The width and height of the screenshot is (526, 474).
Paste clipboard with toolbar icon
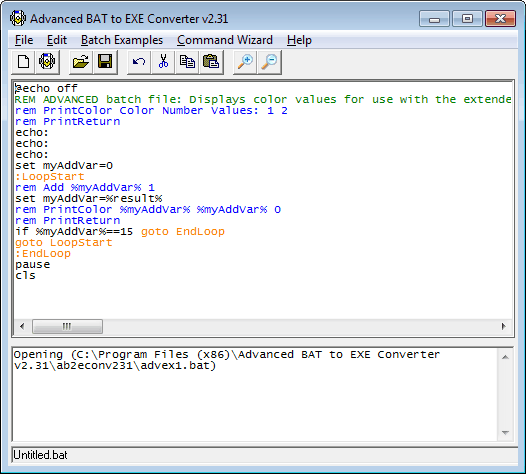tap(211, 62)
